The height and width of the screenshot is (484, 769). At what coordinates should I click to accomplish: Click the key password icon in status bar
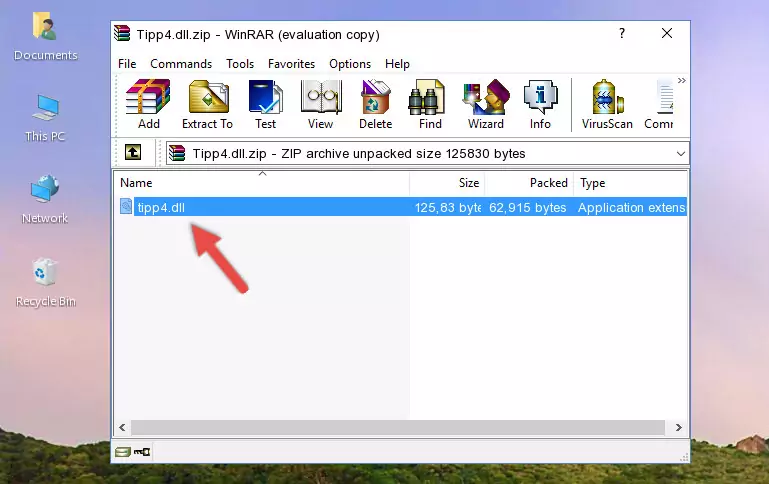(142, 452)
